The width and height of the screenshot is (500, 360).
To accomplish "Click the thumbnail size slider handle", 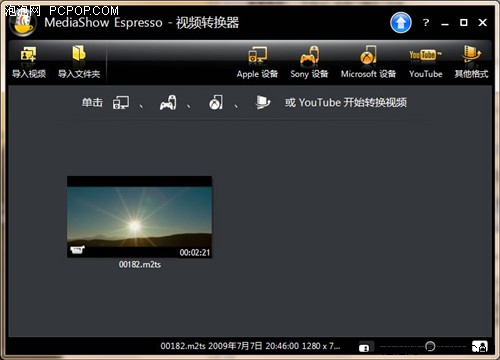I will point(430,346).
